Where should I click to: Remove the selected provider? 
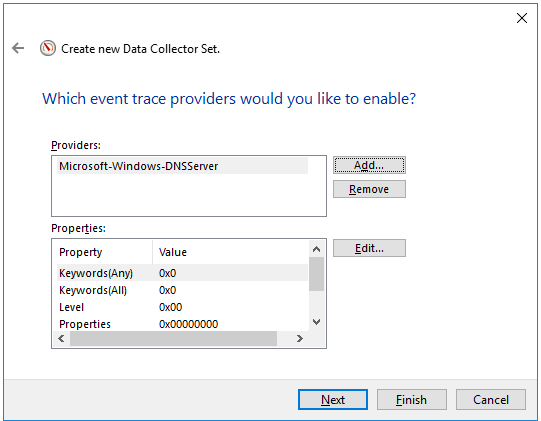point(369,189)
